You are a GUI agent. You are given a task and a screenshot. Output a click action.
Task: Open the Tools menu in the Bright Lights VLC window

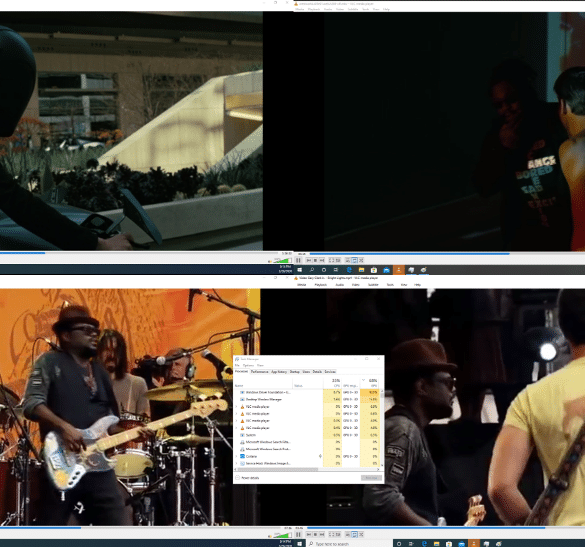[x=390, y=285]
